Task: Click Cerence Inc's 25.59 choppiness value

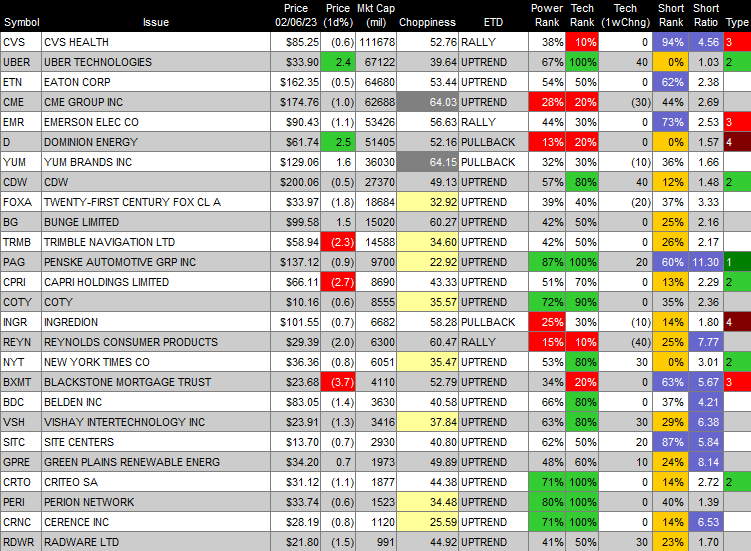Action: (428, 522)
